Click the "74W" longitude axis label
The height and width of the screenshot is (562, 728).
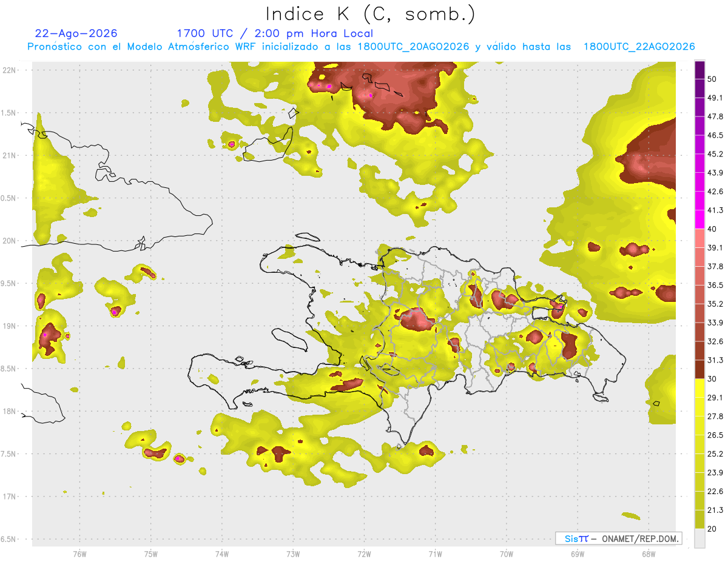tap(222, 554)
